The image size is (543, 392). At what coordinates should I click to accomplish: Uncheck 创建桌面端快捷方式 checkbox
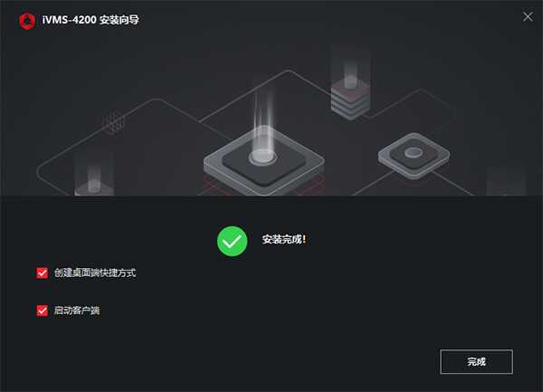pyautogui.click(x=43, y=272)
